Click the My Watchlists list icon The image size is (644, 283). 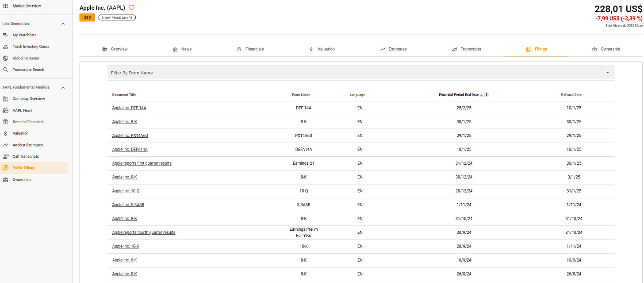point(5,35)
